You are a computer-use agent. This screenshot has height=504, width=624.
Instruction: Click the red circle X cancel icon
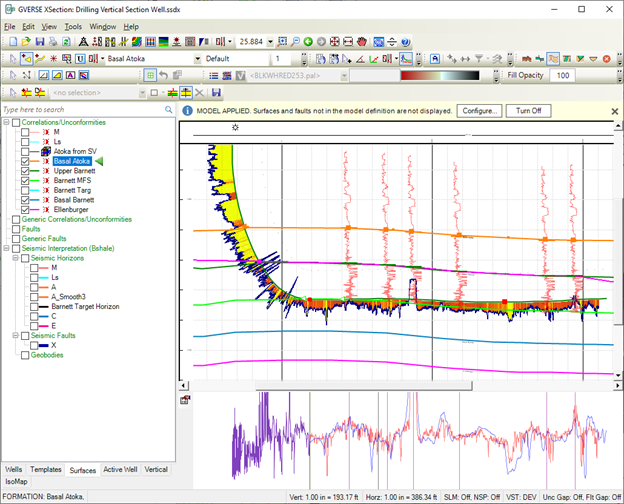[606, 59]
